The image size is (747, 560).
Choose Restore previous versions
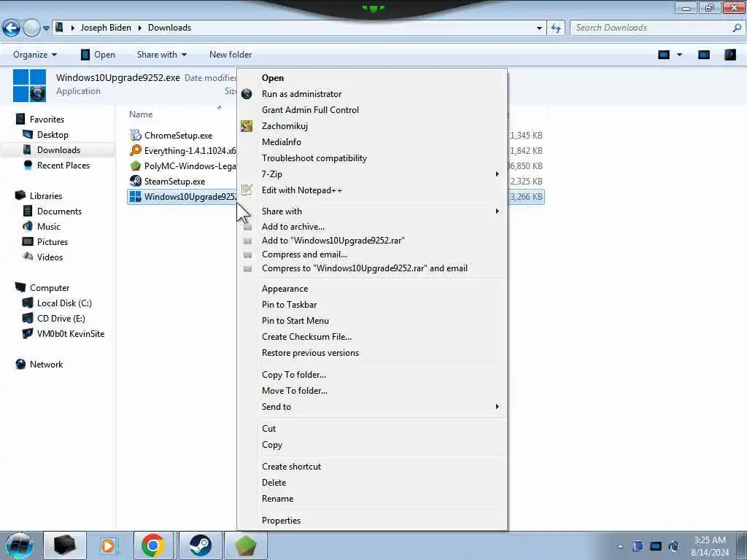coord(310,353)
